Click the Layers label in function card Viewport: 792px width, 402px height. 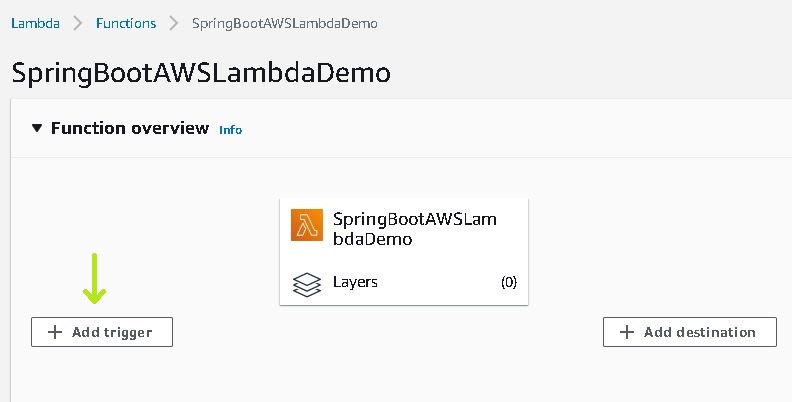355,282
